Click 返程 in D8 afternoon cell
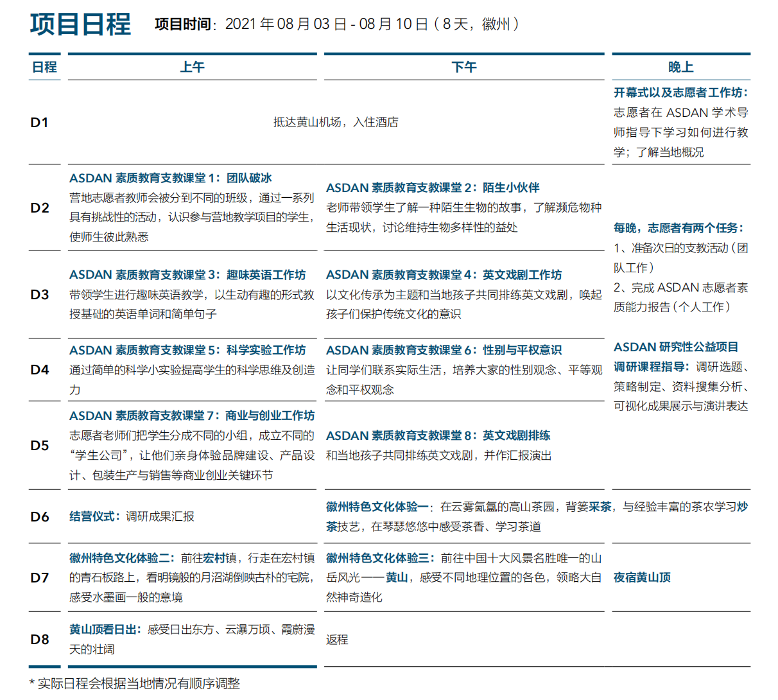Screen dimensions: 778x700 tap(337, 640)
